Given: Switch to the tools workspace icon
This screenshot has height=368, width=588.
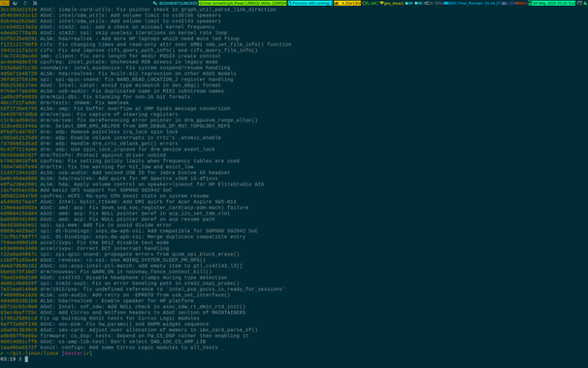Looking at the screenshot, I should tap(35, 3).
